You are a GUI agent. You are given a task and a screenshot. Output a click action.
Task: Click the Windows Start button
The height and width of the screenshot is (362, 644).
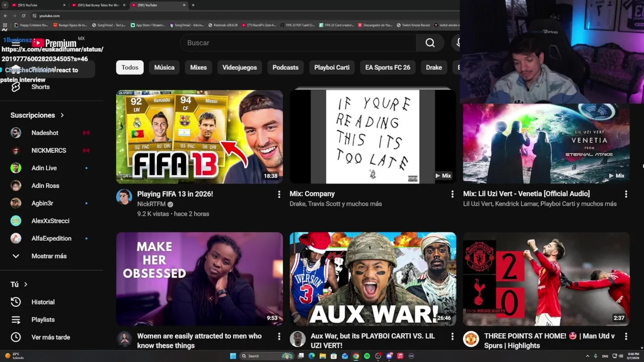click(x=233, y=356)
